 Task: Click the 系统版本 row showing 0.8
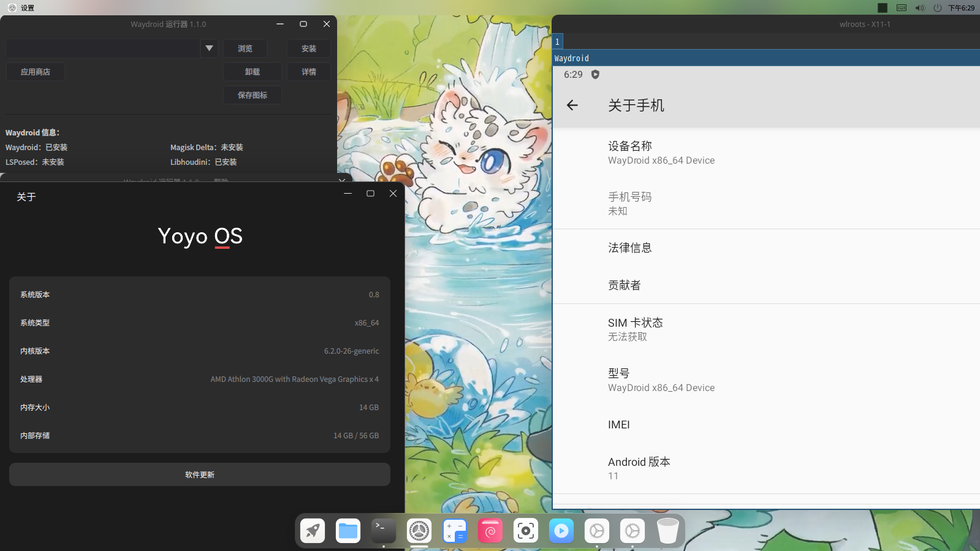click(x=200, y=295)
